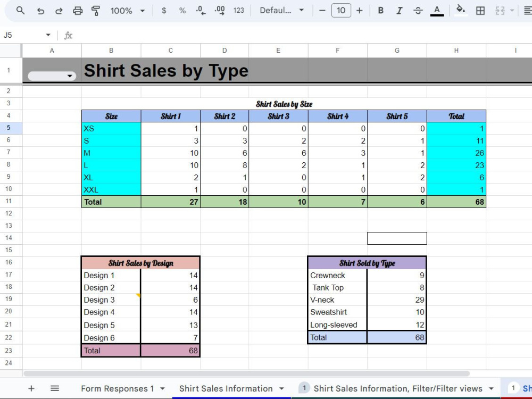The width and height of the screenshot is (532, 399).
Task: Open the zoom 100% dropdown
Action: pos(128,11)
